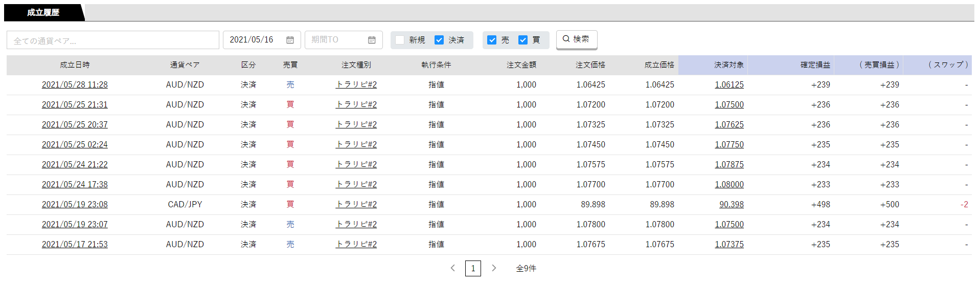Open the 2021/05/28 11:28 trade link
This screenshot has height=282, width=980.
coord(75,85)
